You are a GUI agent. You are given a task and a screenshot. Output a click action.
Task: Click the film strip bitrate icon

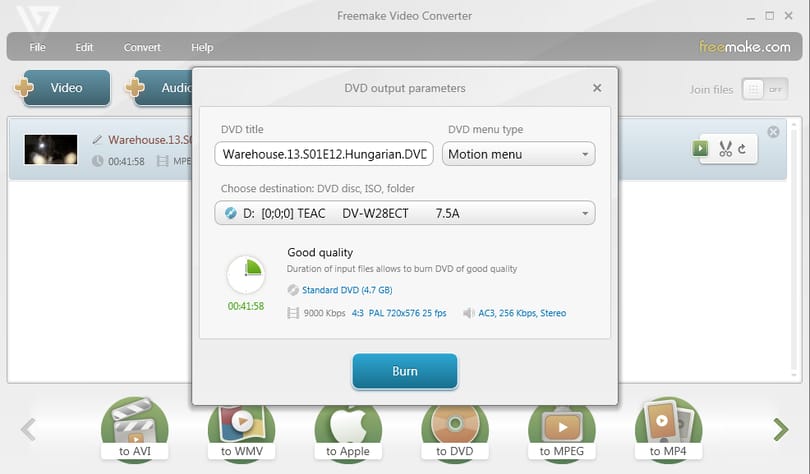(x=293, y=313)
